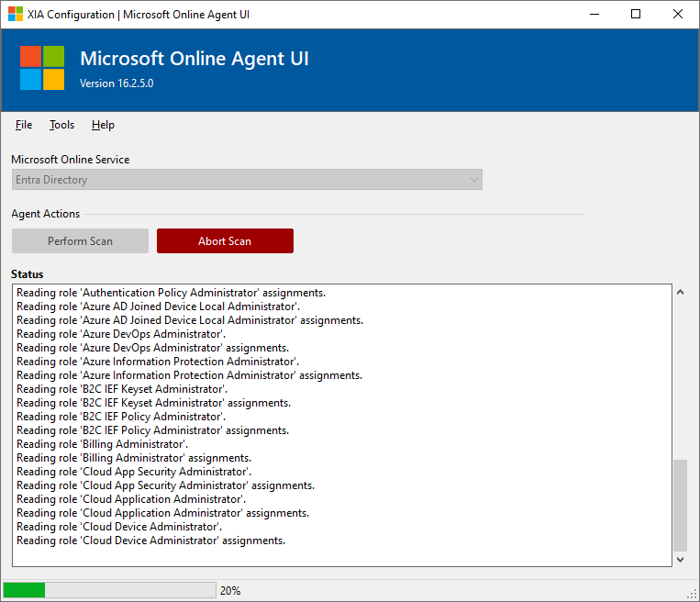Click the status log scroll down arrow
This screenshot has height=602, width=700.
[x=680, y=559]
